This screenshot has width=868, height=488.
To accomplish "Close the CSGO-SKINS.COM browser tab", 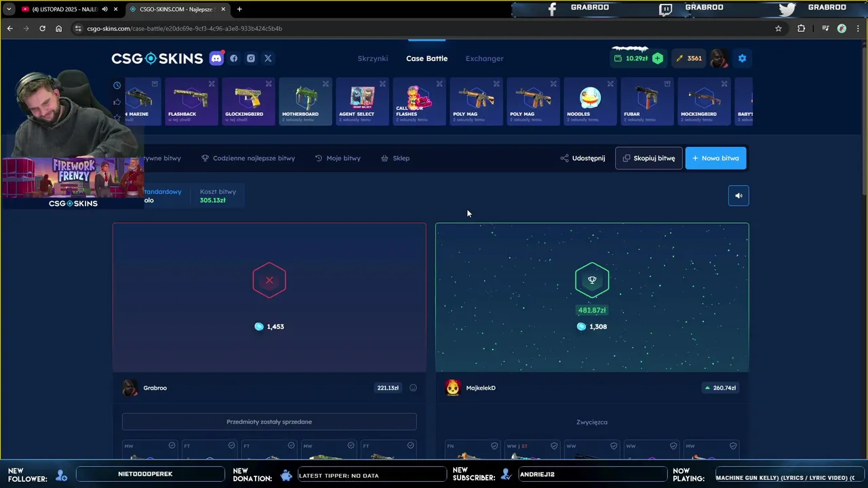I will click(223, 9).
